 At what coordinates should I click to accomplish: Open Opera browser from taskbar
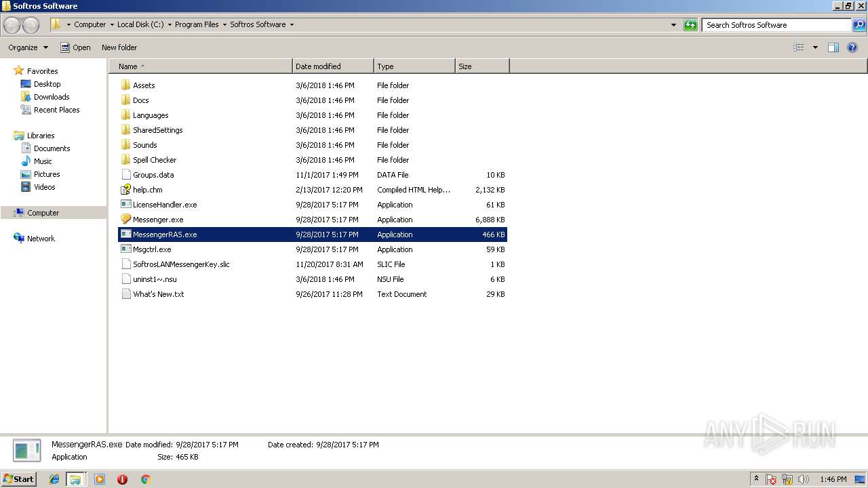point(122,479)
